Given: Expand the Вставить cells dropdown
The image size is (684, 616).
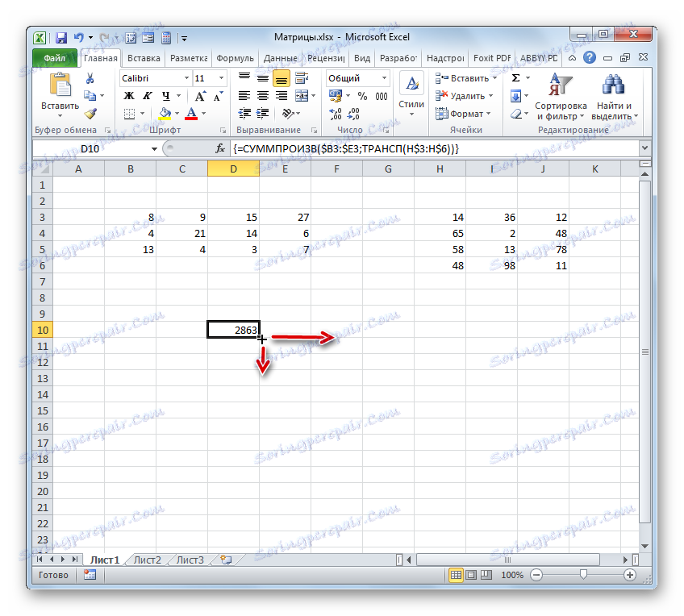Looking at the screenshot, I should [x=494, y=78].
